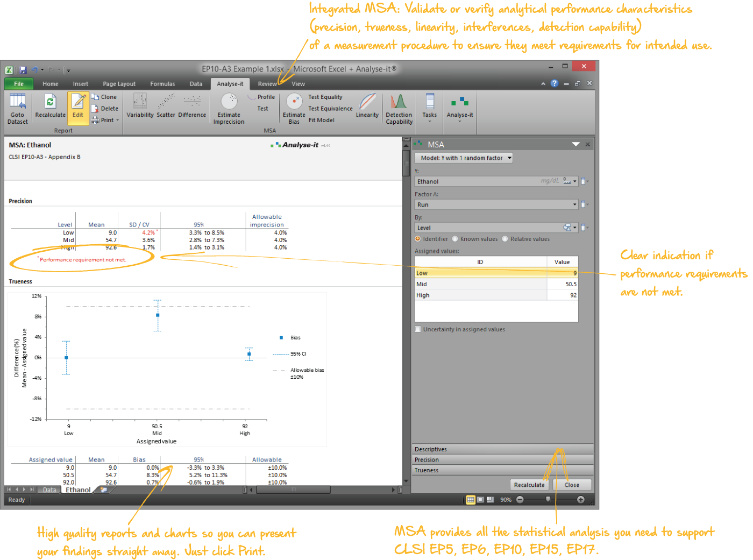Zoom out with the minus button

[x=520, y=500]
